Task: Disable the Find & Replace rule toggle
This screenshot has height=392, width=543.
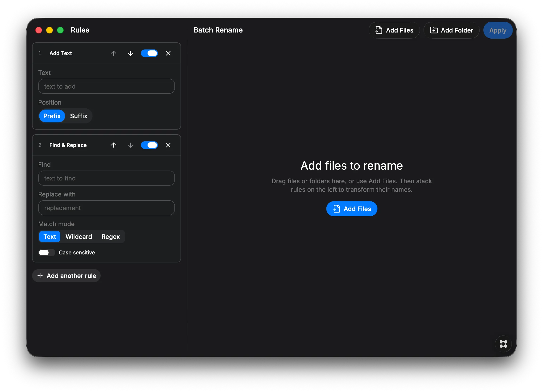Action: [x=149, y=145]
